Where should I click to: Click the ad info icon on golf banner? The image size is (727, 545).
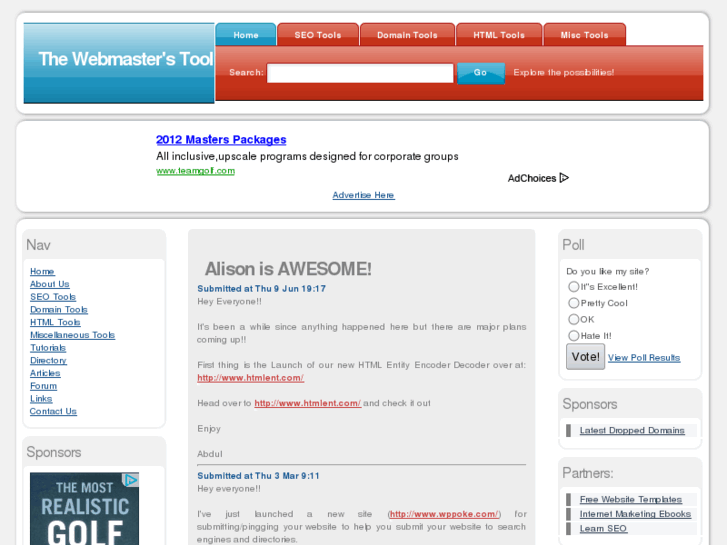(131, 480)
